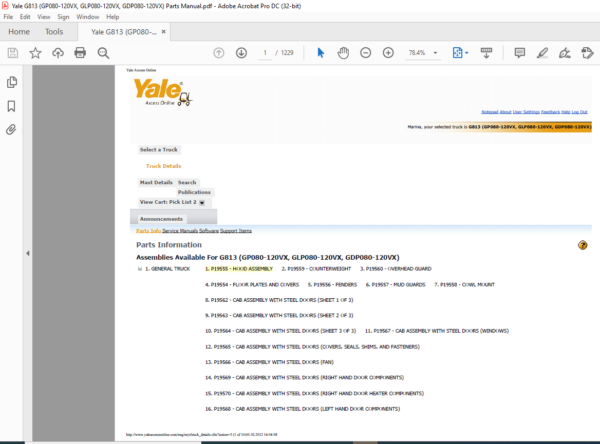Open the Service Manuals link

180,231
